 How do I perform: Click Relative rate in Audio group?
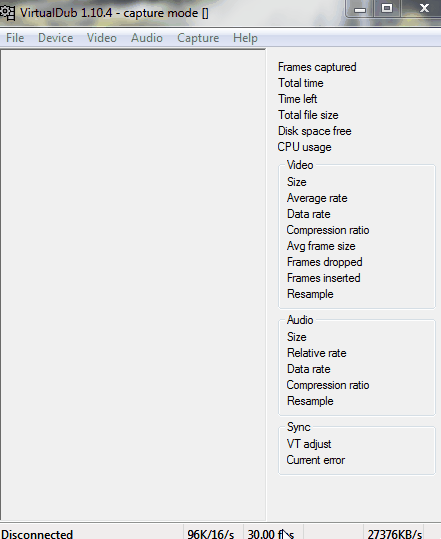pos(317,353)
